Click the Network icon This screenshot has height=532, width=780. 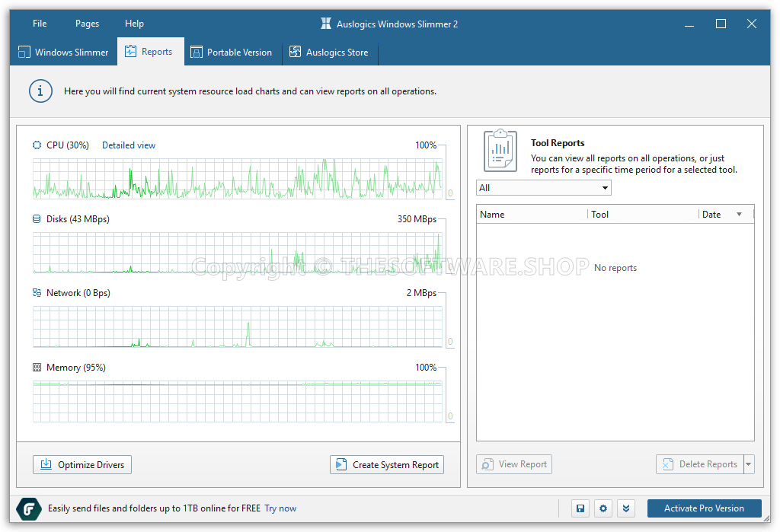tap(37, 293)
